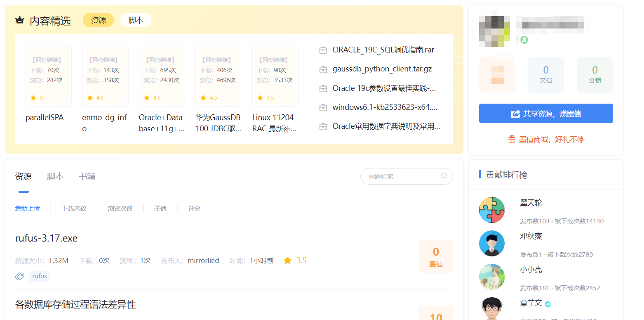Open the 各数据库存储过程语法差异性 resource title
This screenshot has height=320, width=644.
[x=75, y=305]
